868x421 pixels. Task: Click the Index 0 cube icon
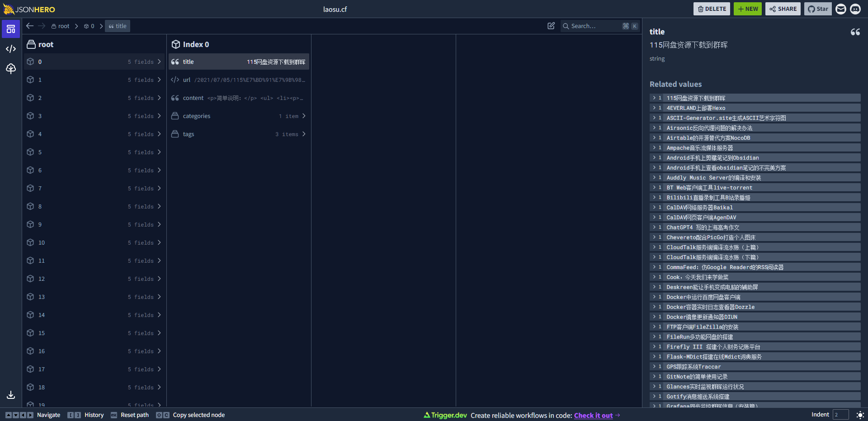176,44
